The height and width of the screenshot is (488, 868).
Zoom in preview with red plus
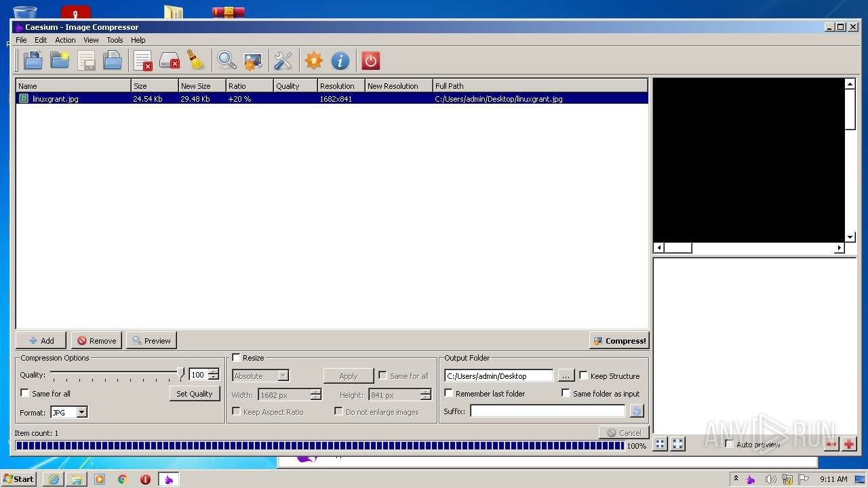click(x=849, y=444)
